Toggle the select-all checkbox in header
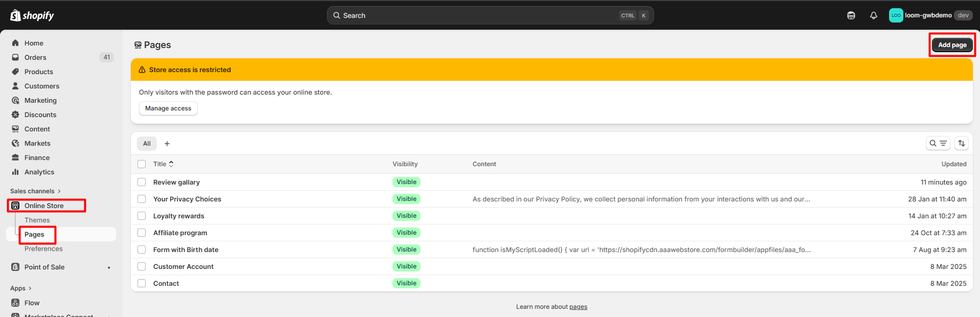Screen dimensions: 980x317 [x=142, y=164]
